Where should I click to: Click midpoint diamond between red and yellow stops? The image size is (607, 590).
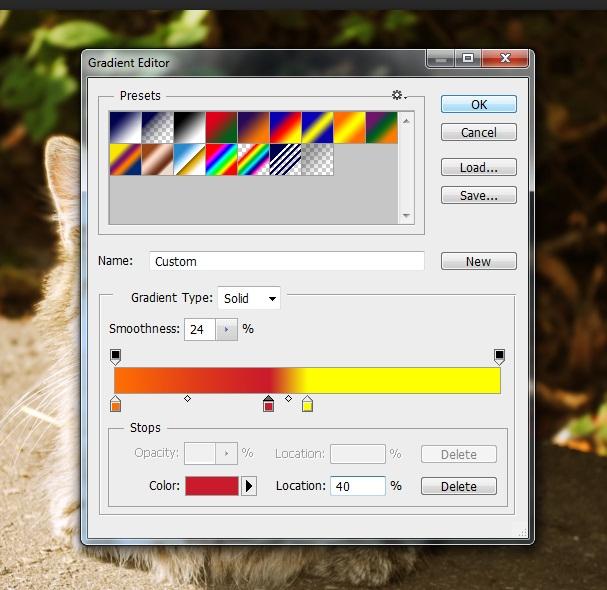288,399
